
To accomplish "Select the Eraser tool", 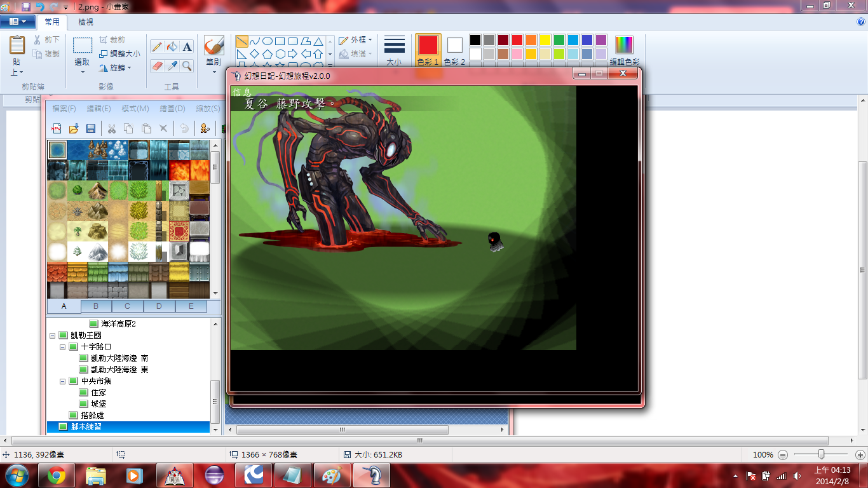I will coord(157,65).
